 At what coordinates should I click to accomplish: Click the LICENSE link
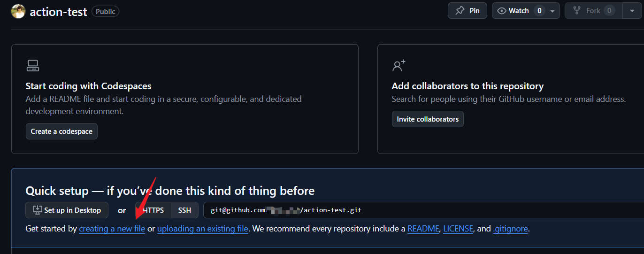(458, 229)
